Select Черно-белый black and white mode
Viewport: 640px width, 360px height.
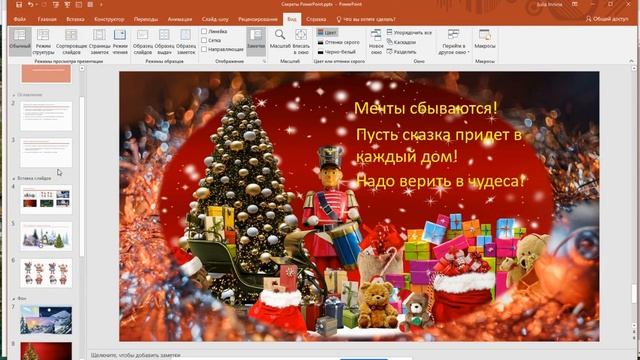pyautogui.click(x=336, y=52)
